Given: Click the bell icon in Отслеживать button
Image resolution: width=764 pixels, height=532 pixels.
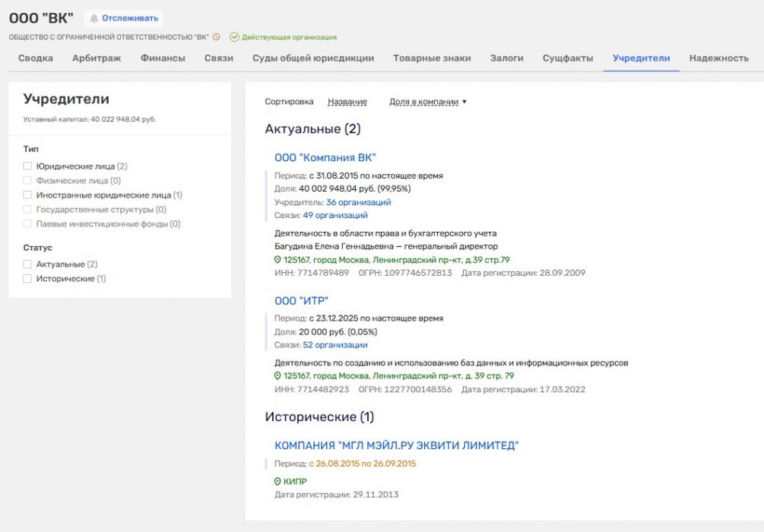Looking at the screenshot, I should [94, 18].
